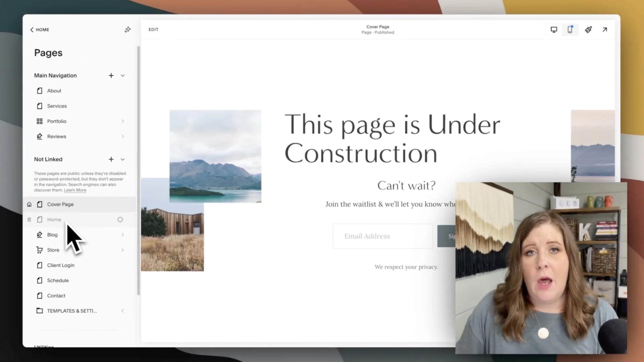Open the Edit mode for Cover Page
Screen dimensions: 644x362
153,29
